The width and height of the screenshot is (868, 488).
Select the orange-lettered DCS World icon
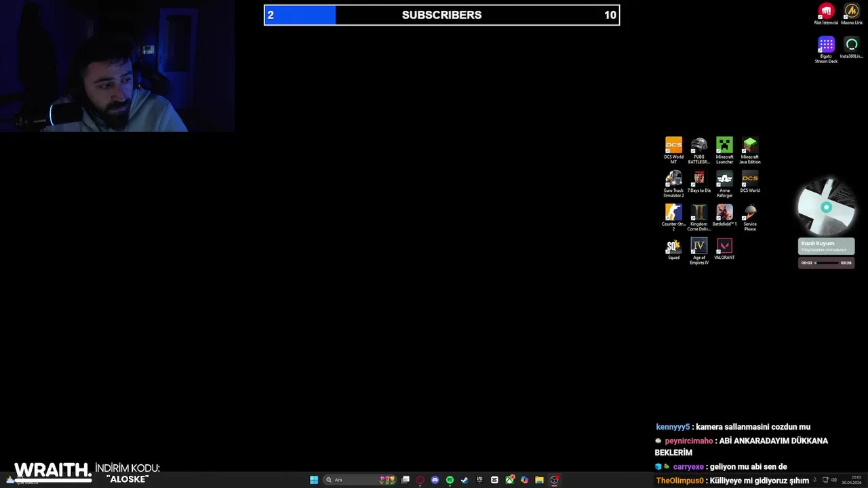click(x=750, y=182)
